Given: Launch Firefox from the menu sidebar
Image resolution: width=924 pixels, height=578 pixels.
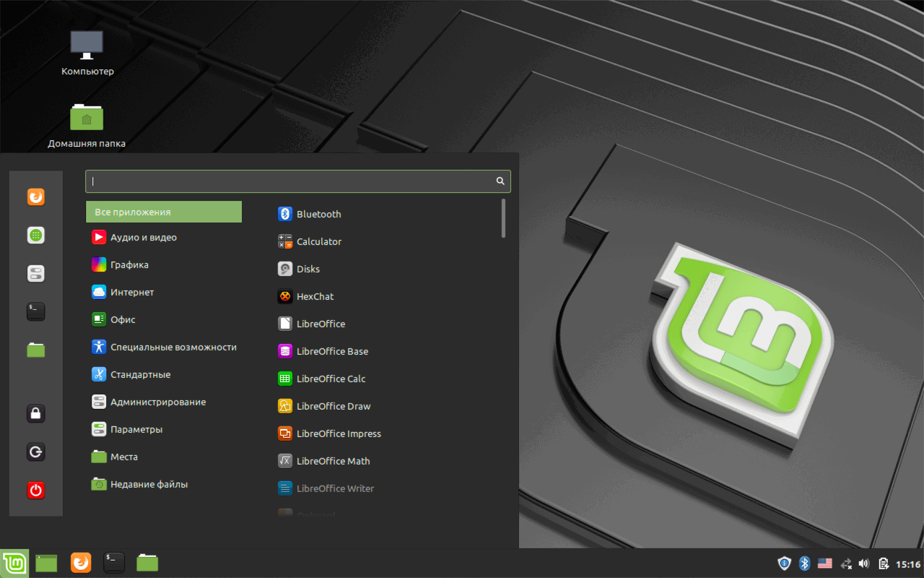Looking at the screenshot, I should [35, 197].
